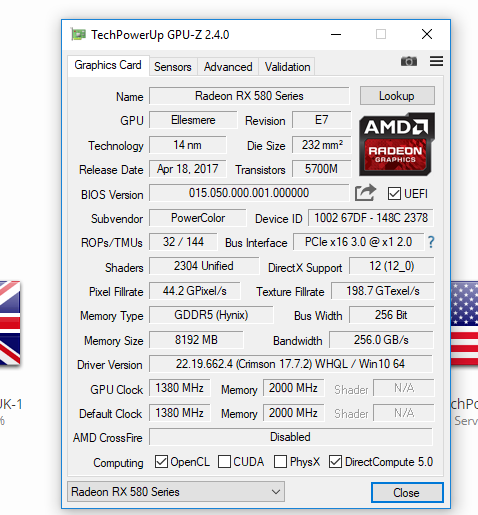Click the Texture Fillrate value 198.7 GTexel/s
Viewport: 478px width, 515px height.
383,291
